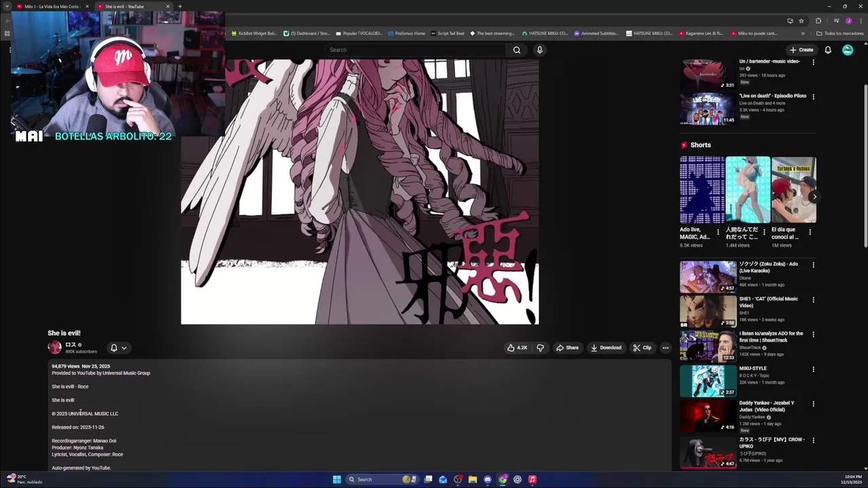Image resolution: width=868 pixels, height=488 pixels.
Task: Open I listen to/analyze ADO video title
Action: pyautogui.click(x=771, y=337)
